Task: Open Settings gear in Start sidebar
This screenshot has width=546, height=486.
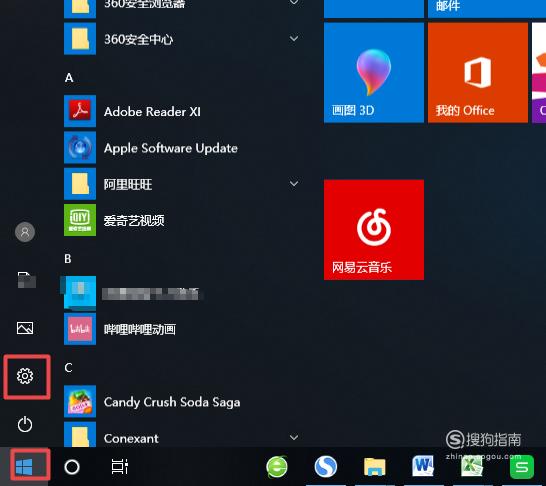Action: [x=25, y=376]
